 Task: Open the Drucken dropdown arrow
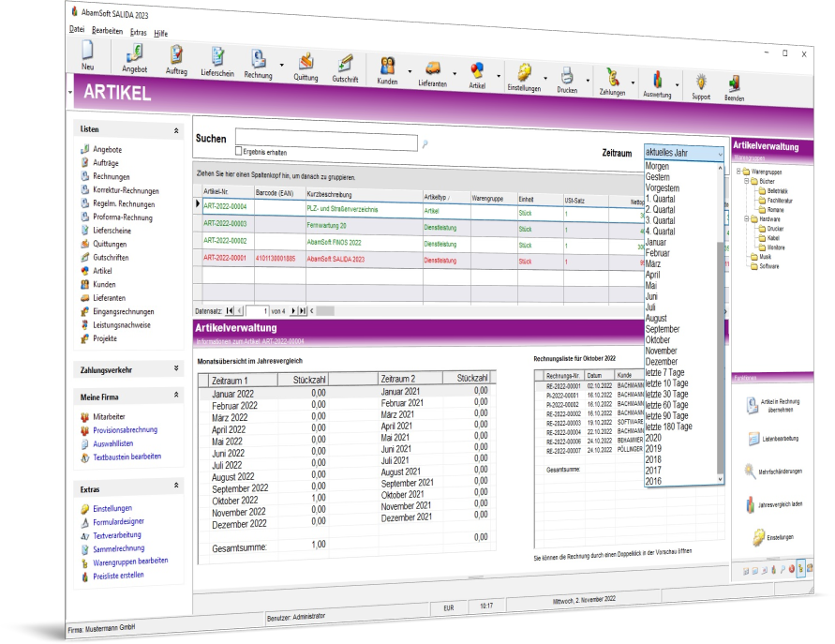click(x=588, y=81)
